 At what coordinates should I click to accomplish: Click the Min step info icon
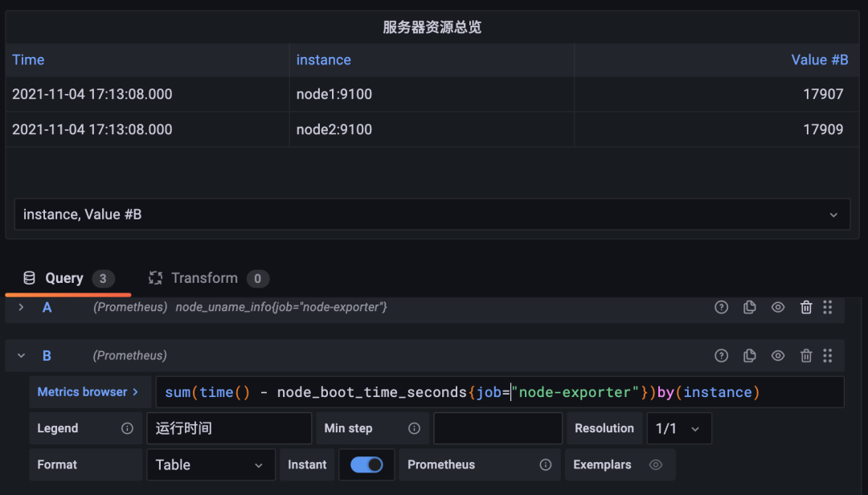pyautogui.click(x=413, y=427)
